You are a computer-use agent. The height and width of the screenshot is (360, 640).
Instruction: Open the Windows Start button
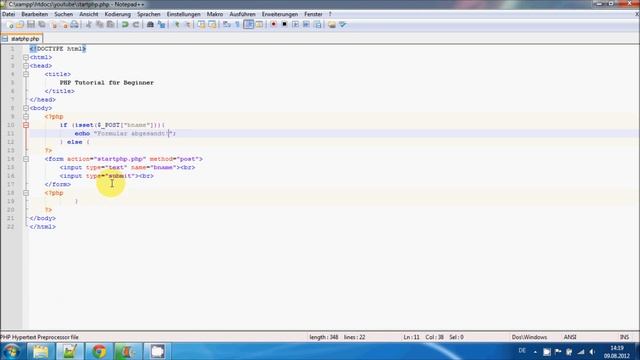11,351
